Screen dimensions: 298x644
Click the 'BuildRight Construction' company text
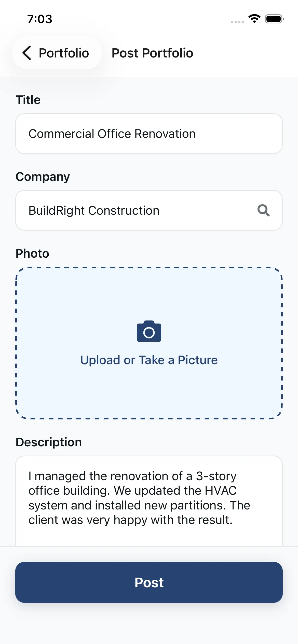click(94, 211)
